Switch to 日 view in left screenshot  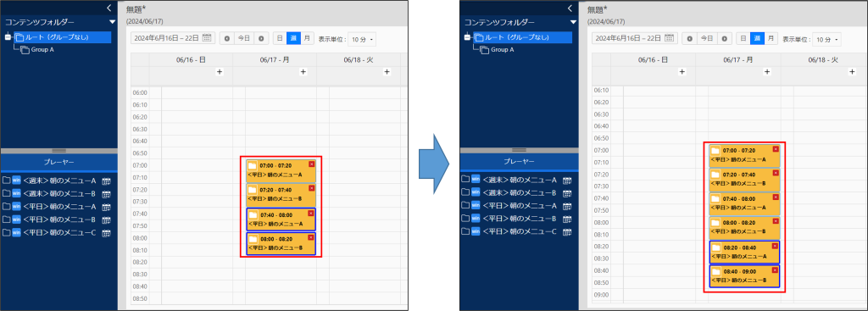(x=280, y=38)
